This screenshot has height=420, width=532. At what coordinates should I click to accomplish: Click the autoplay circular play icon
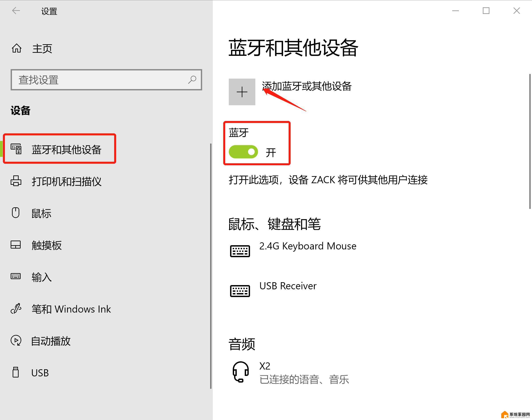pyautogui.click(x=16, y=340)
